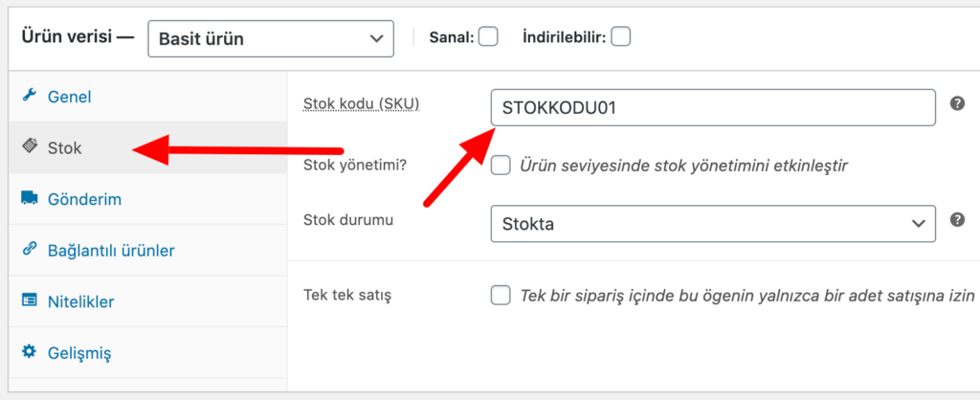Click the chain link icon for Bağlantılı ürünler

[30, 250]
